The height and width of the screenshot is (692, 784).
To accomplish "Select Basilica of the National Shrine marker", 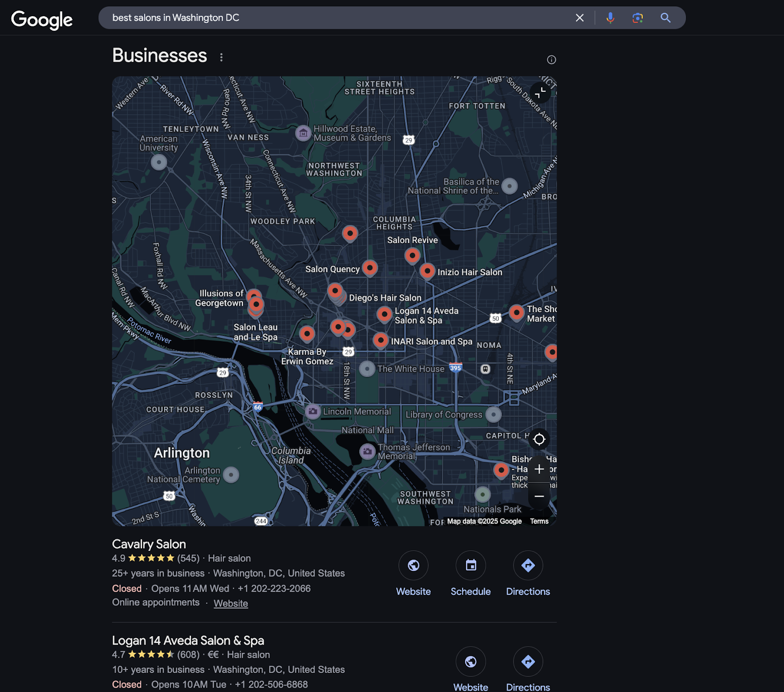I will [510, 186].
